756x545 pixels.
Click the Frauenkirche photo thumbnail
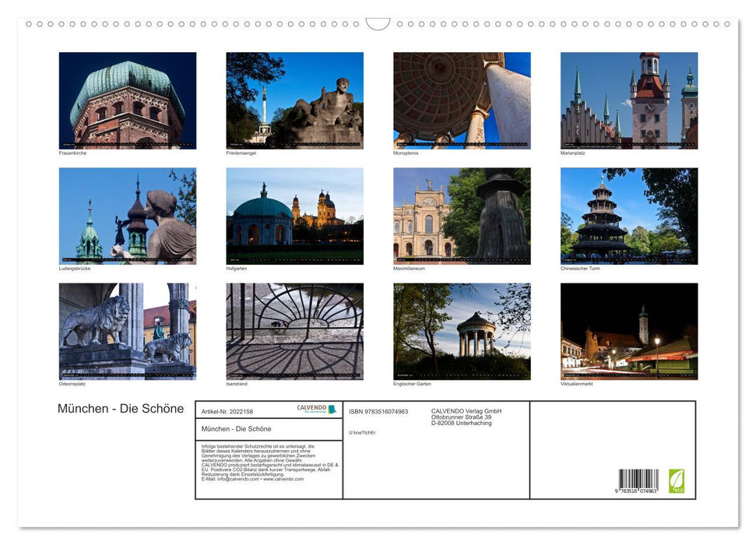[127, 100]
